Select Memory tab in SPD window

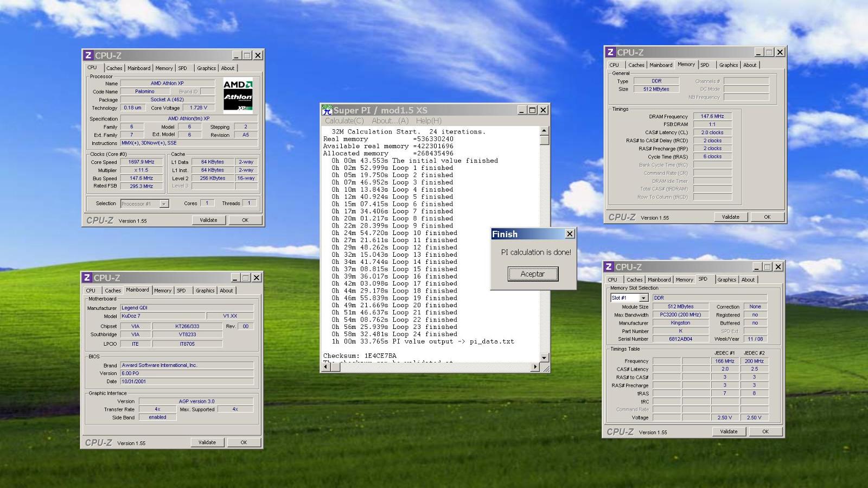click(684, 280)
